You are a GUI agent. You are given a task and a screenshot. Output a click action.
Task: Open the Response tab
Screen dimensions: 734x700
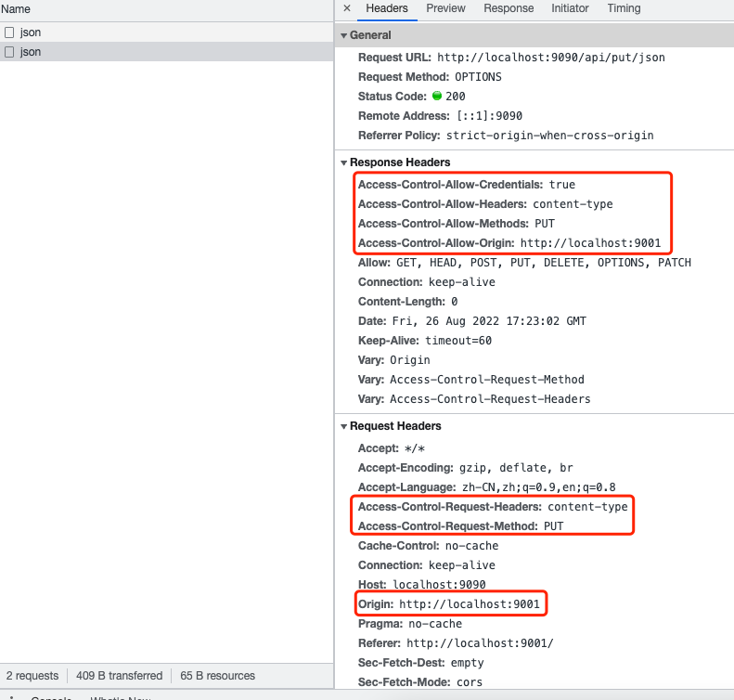509,8
